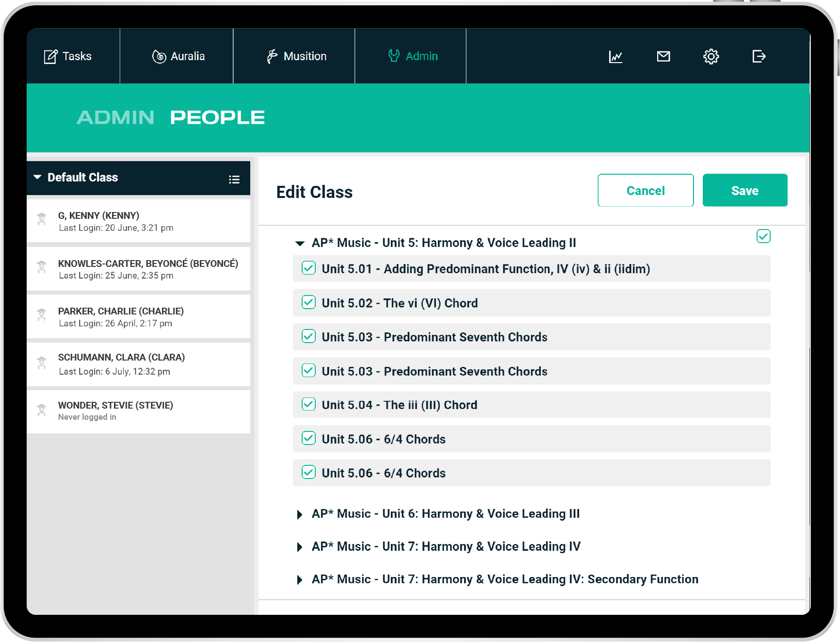Toggle the Unit 5 select-all checkbox
Image resolution: width=840 pixels, height=642 pixels.
coord(763,236)
